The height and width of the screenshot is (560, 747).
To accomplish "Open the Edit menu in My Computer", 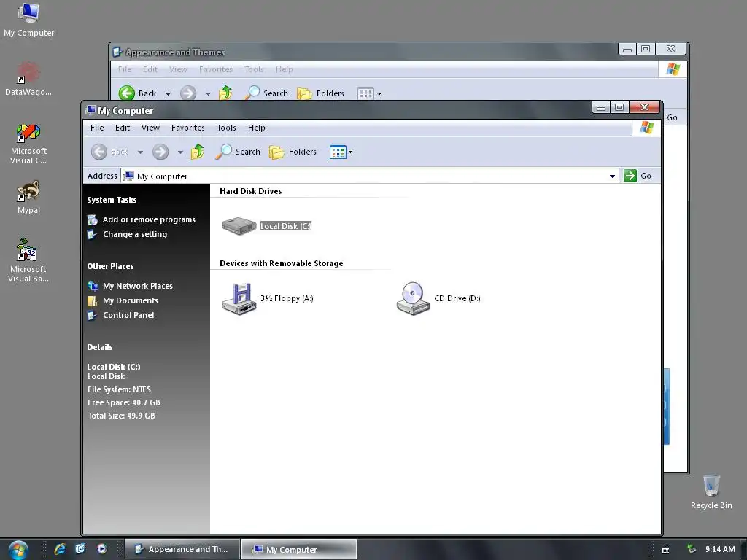I will pyautogui.click(x=123, y=128).
